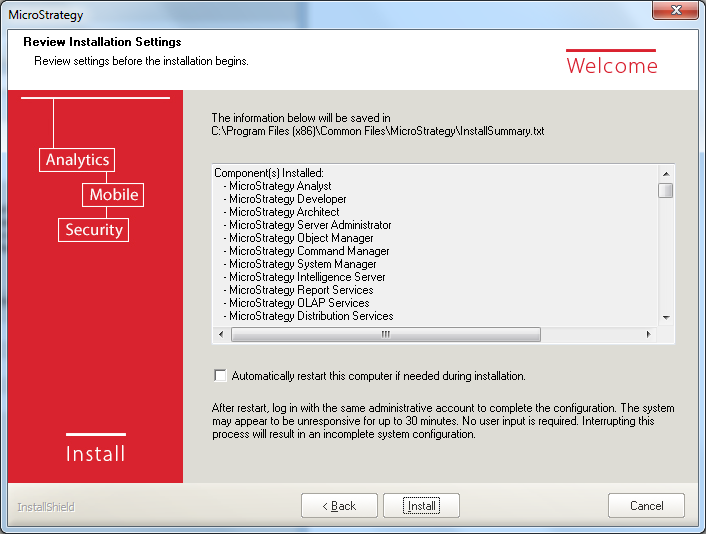Select the Analytics box in red sidebar

(77, 160)
